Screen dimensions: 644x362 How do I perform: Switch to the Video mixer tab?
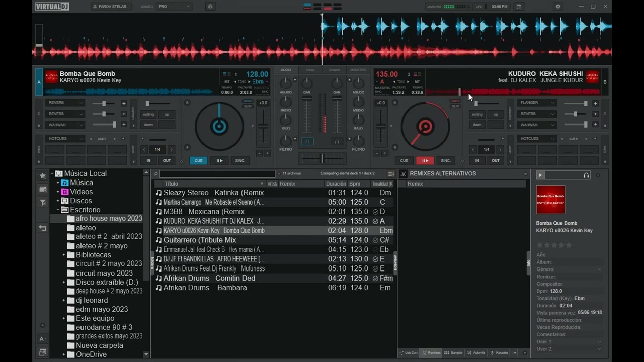(x=310, y=70)
